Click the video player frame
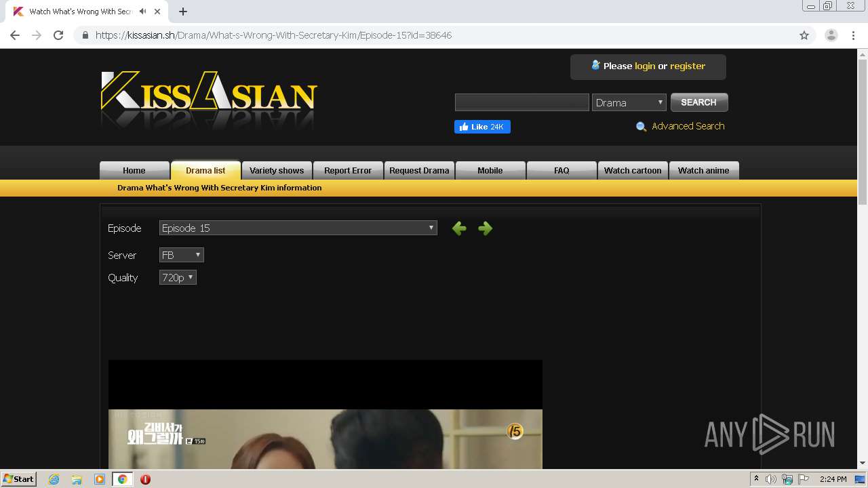This screenshot has height=488, width=868. coord(325,414)
